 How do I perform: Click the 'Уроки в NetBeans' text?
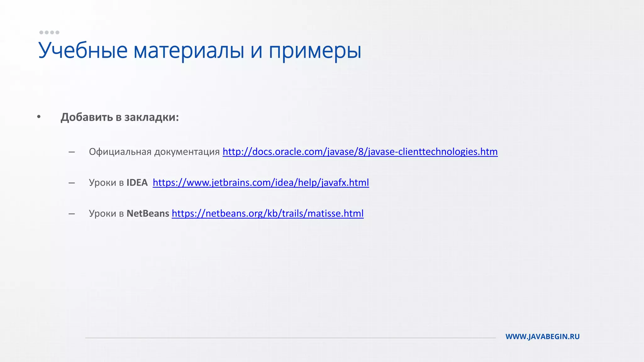point(129,213)
